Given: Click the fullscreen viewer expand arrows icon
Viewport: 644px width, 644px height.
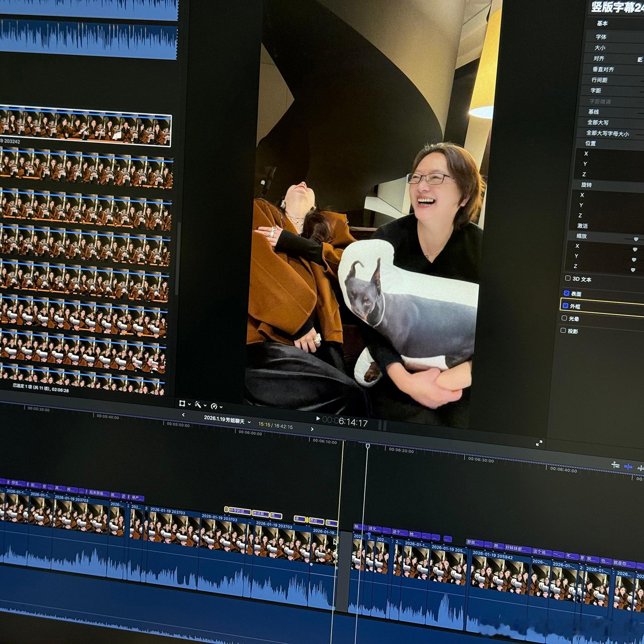Looking at the screenshot, I should tap(539, 443).
